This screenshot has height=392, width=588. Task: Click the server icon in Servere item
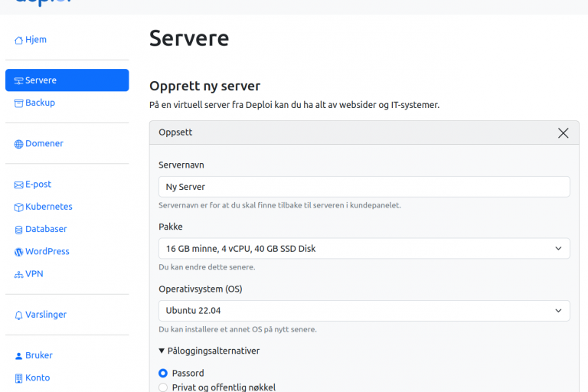tap(19, 80)
